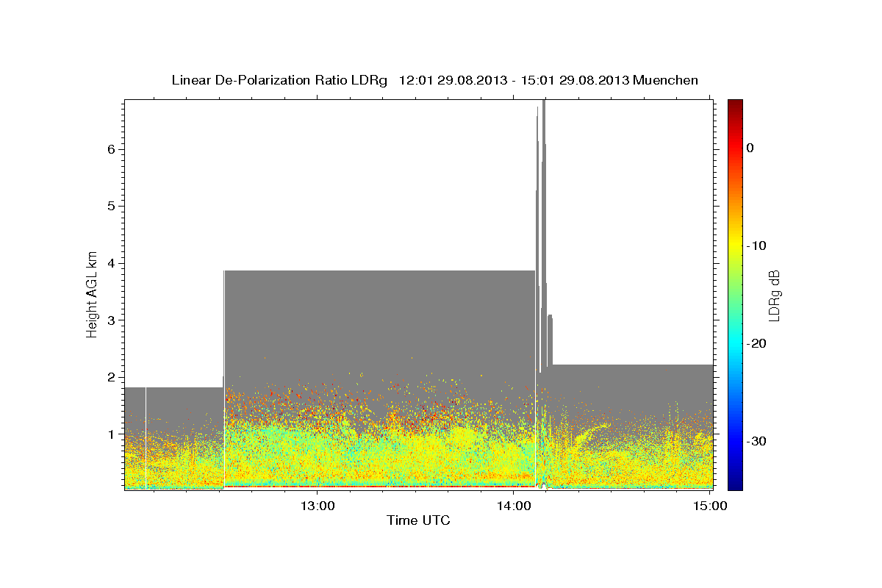Click the 'Height AGL km' axis label
Screen dimensions: 882x588
pos(92,294)
